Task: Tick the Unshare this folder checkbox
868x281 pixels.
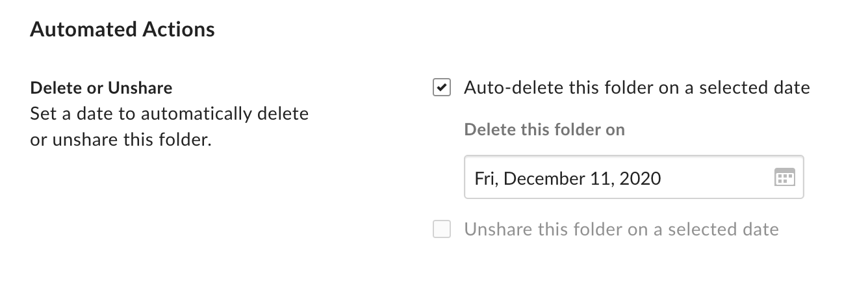Action: coord(442,230)
